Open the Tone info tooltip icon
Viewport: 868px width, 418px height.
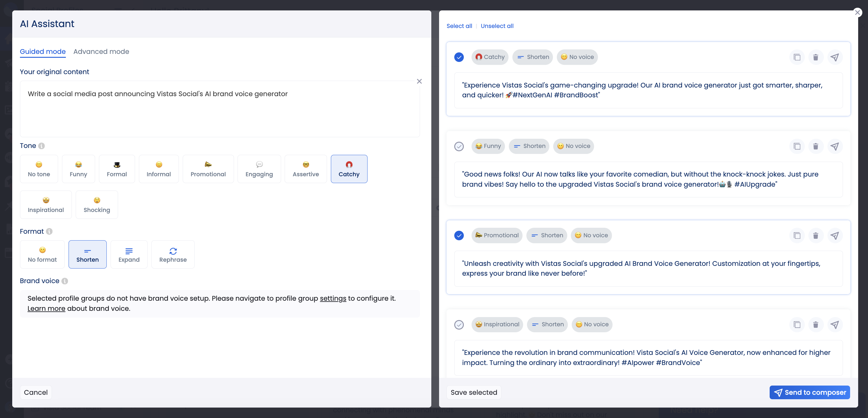point(41,146)
